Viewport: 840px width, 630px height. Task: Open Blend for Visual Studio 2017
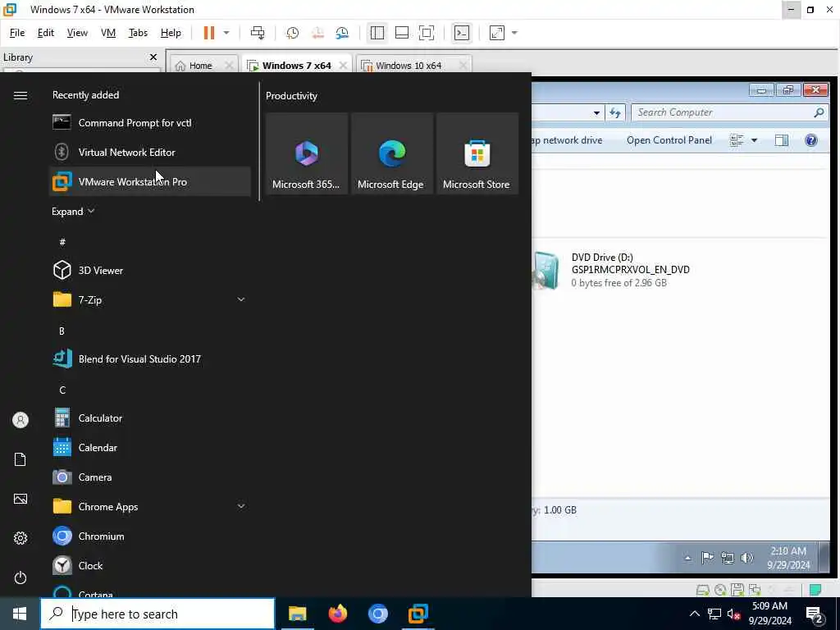pos(149,359)
